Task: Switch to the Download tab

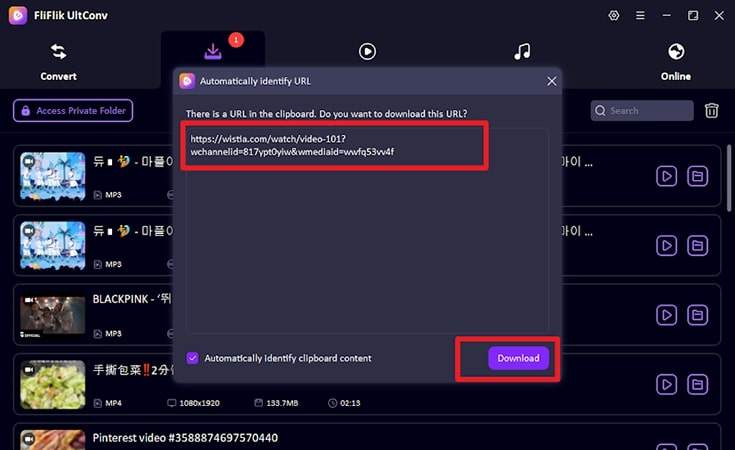Action: 213,52
